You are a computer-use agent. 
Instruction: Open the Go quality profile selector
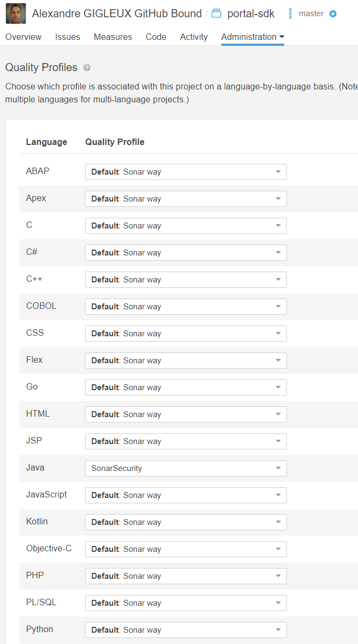pyautogui.click(x=186, y=387)
